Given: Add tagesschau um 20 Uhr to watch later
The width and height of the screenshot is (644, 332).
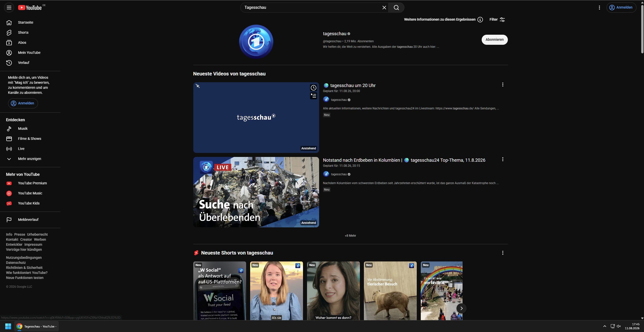Looking at the screenshot, I should coord(313,88).
